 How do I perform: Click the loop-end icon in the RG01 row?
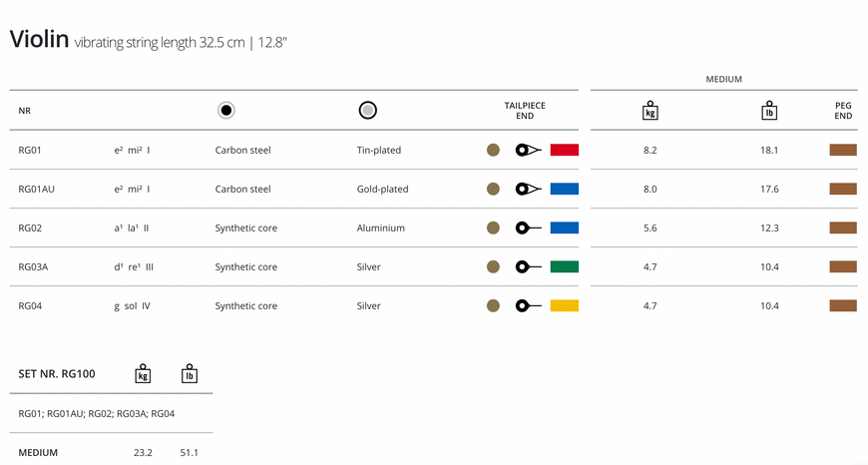pos(528,150)
